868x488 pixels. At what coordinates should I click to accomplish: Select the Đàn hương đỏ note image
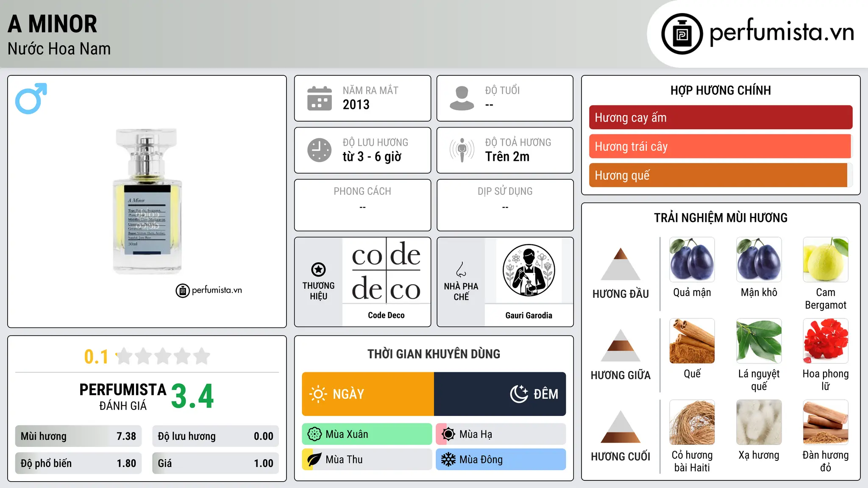826,422
